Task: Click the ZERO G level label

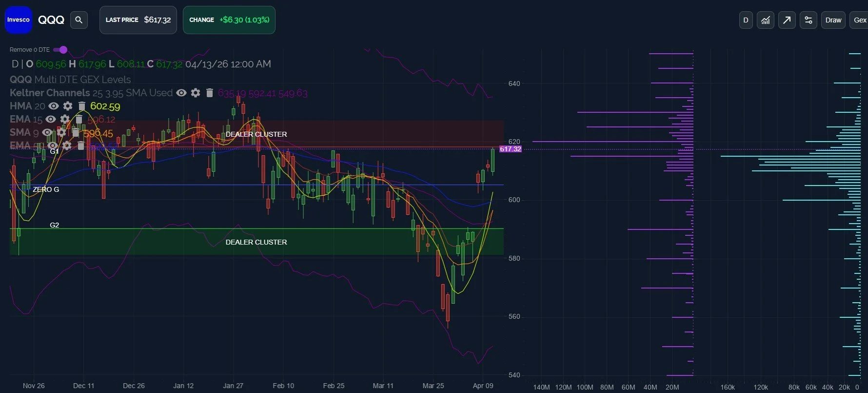Action: point(46,189)
